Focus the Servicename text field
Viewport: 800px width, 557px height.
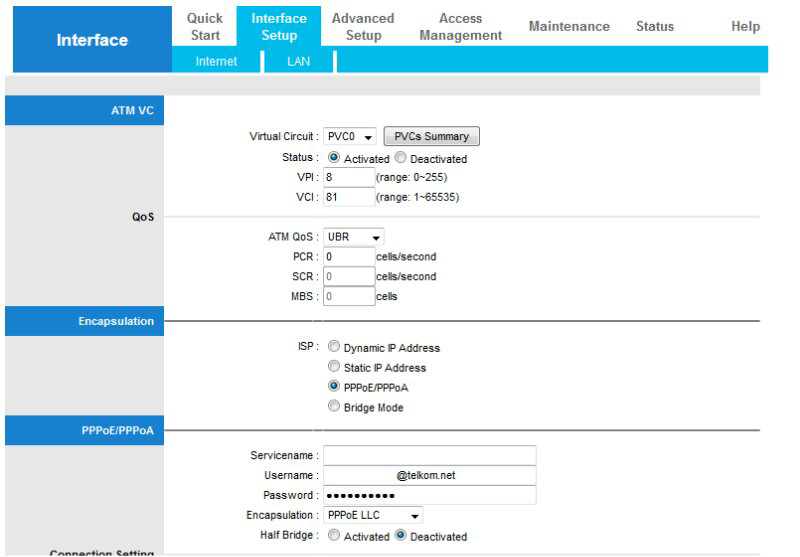(x=429, y=456)
